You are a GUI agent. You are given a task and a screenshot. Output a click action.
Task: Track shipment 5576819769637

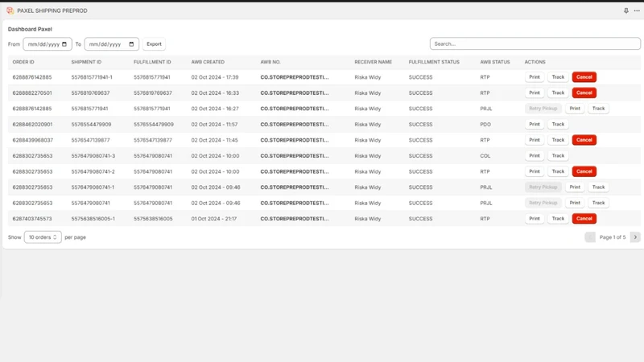(x=558, y=93)
